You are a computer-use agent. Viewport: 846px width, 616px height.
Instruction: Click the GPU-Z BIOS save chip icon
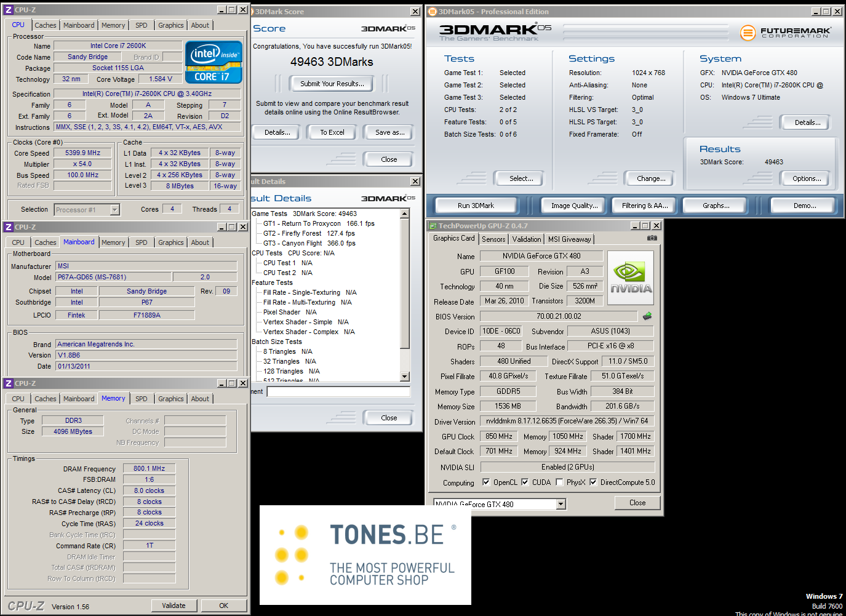[647, 316]
